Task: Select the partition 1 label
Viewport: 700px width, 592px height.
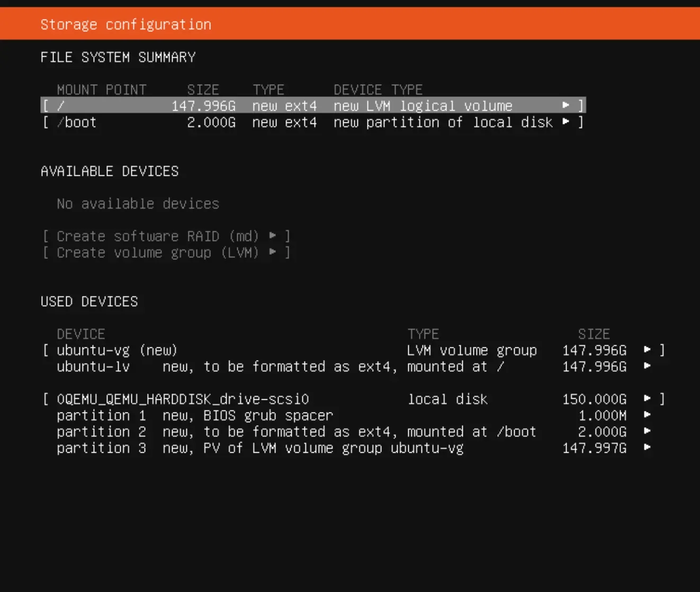Action: tap(101, 415)
